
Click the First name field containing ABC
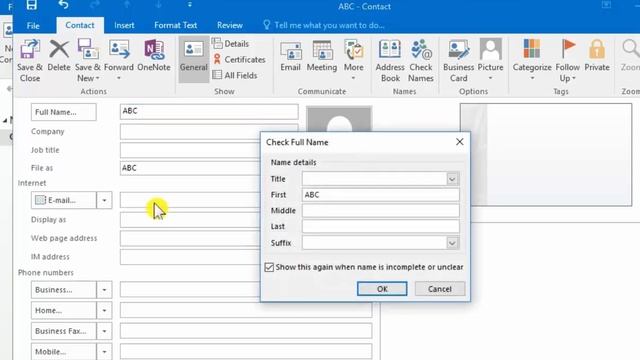[x=380, y=195]
